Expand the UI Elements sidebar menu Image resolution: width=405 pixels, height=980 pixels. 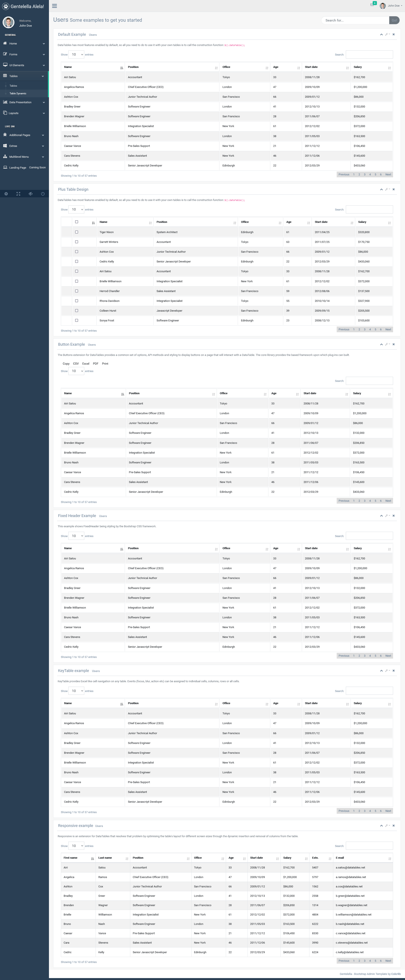tap(24, 65)
